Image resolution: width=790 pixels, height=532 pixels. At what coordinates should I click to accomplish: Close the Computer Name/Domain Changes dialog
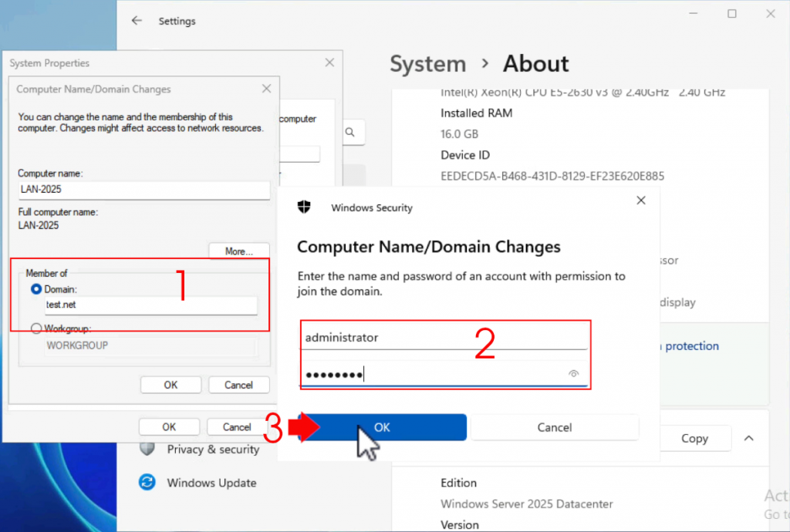click(x=266, y=89)
